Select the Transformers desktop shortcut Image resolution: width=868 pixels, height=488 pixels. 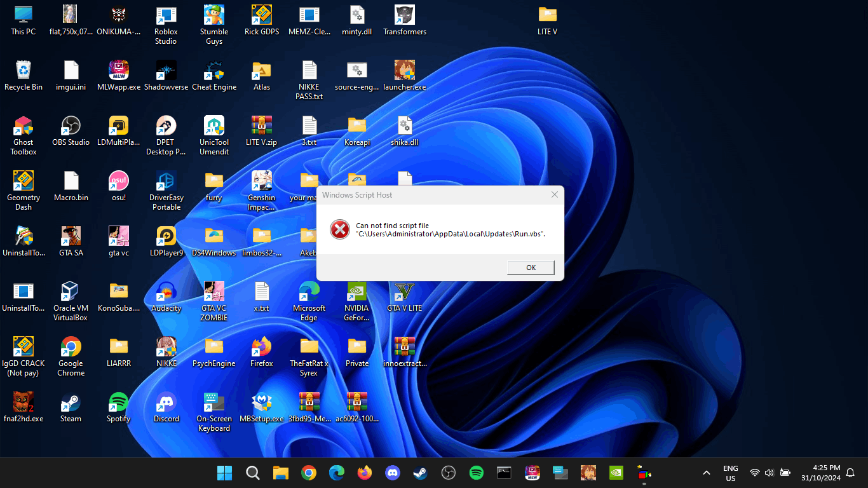pyautogui.click(x=405, y=21)
